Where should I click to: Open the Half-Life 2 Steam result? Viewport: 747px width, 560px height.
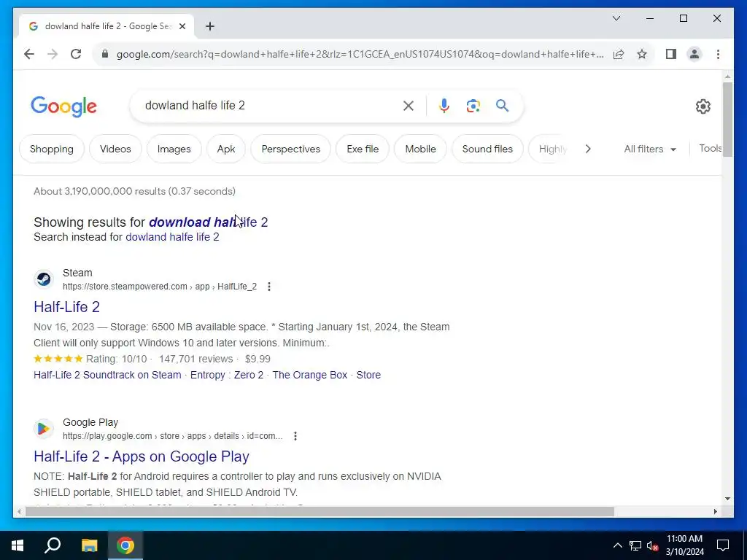point(66,307)
